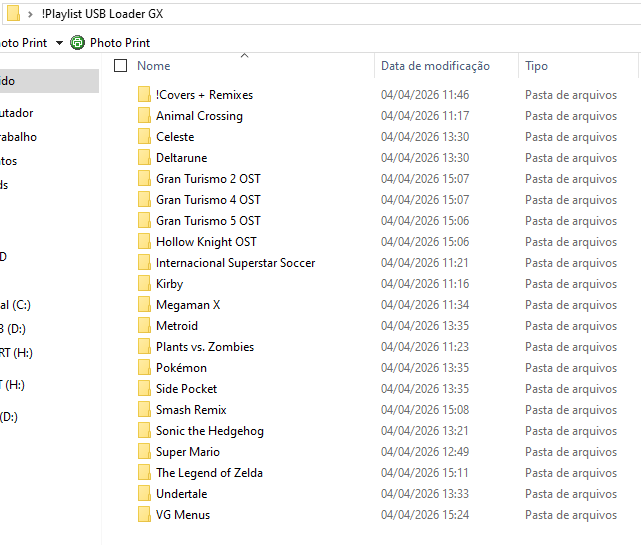This screenshot has width=641, height=545.
Task: Sort by Data de modificação column header
Action: click(x=435, y=66)
